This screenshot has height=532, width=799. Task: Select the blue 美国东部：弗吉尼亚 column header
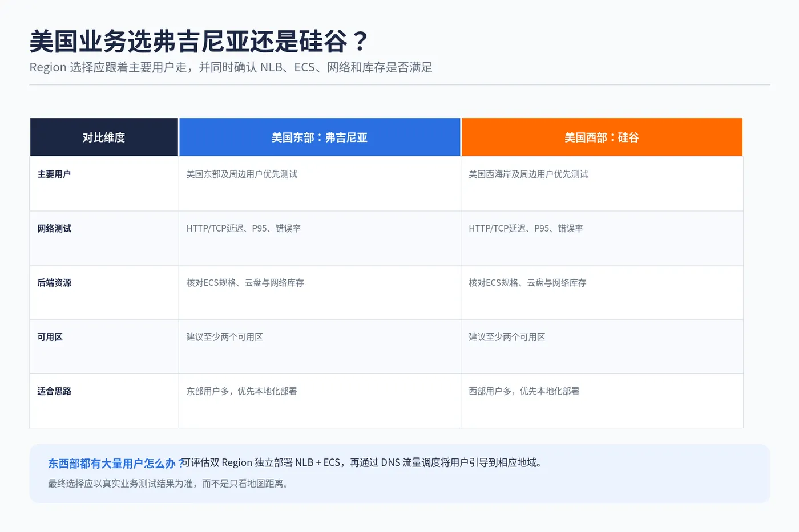[x=320, y=137]
